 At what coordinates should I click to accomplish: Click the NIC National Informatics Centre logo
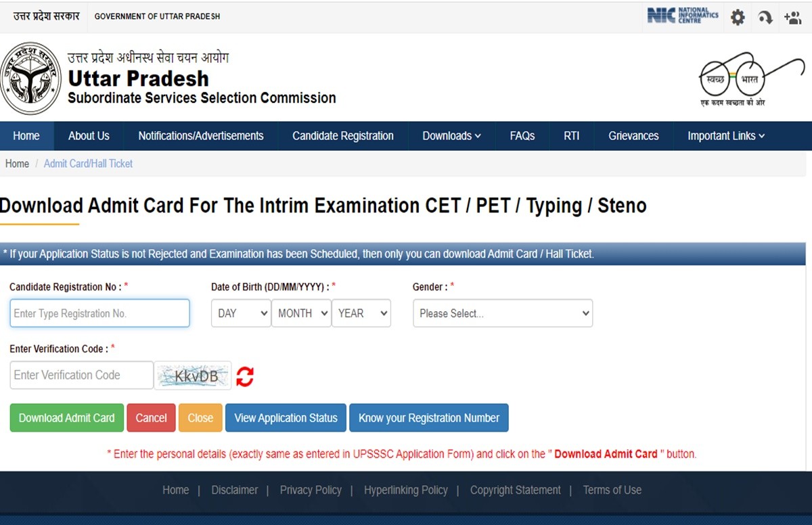click(x=682, y=16)
